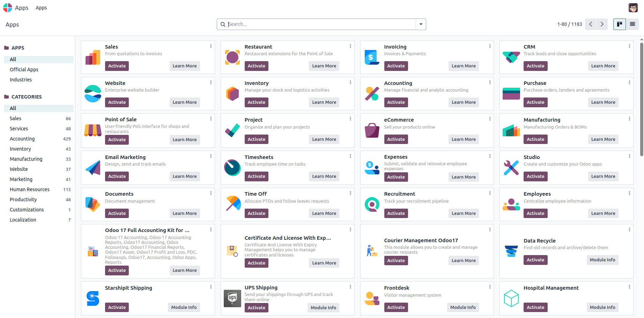
Task: Click the Odoo home menu logo
Action: pyautogui.click(x=8, y=8)
